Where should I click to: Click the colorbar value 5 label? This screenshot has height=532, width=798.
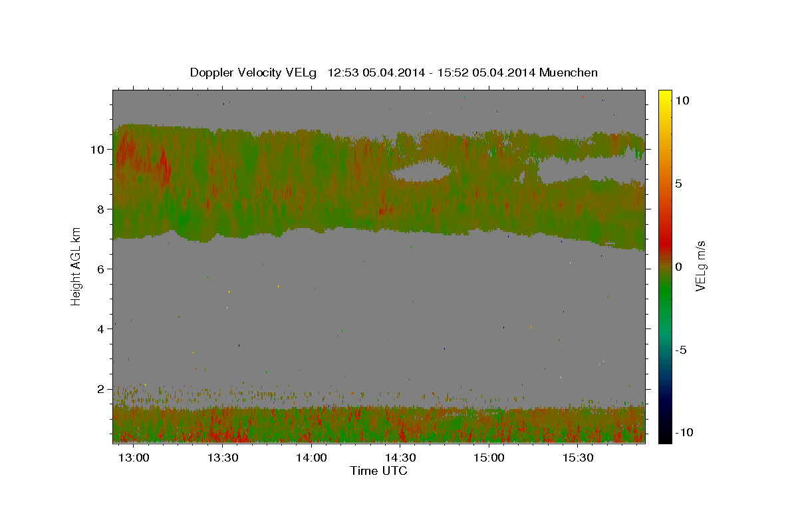(x=678, y=184)
